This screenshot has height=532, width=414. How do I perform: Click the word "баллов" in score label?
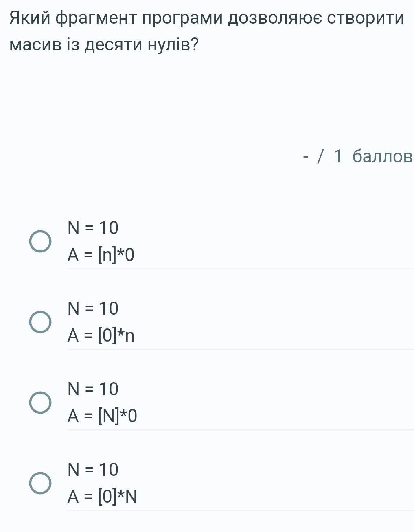pyautogui.click(x=382, y=156)
